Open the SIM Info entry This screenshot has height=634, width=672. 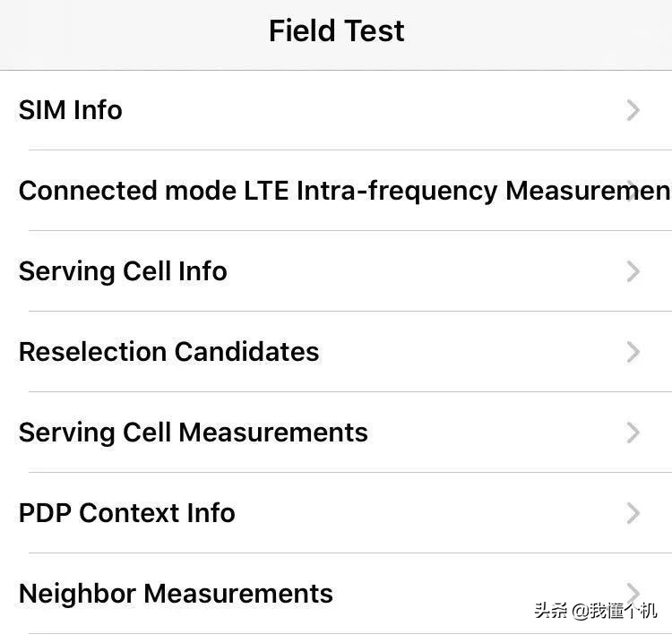(x=71, y=110)
